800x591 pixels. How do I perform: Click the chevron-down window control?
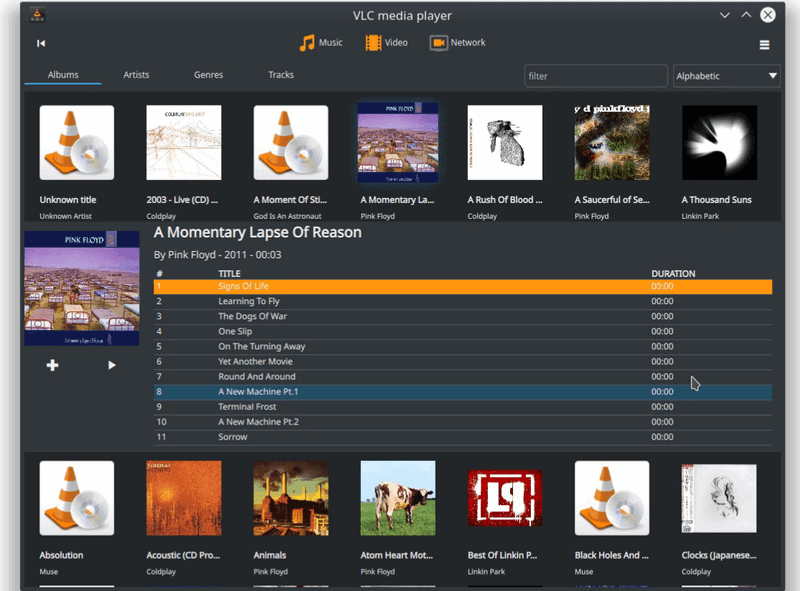click(724, 15)
